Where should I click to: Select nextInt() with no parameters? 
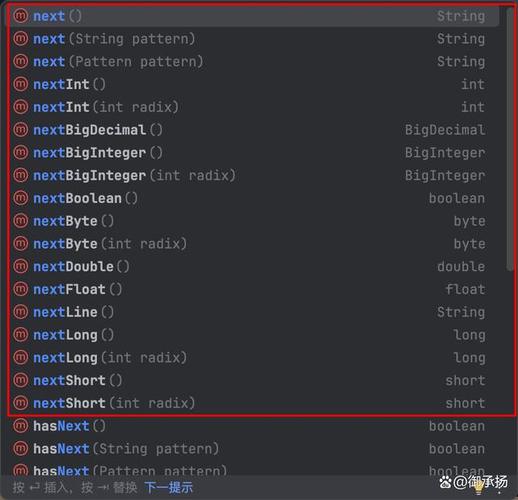252,84
